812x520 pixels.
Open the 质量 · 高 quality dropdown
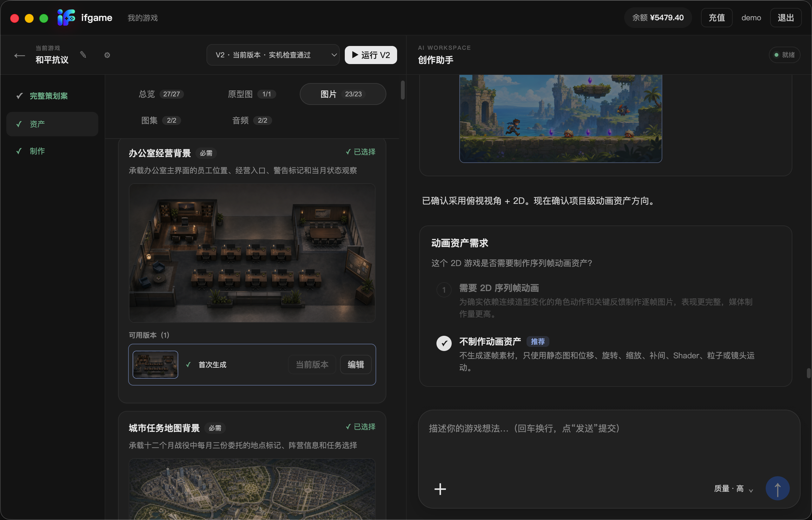(x=734, y=489)
